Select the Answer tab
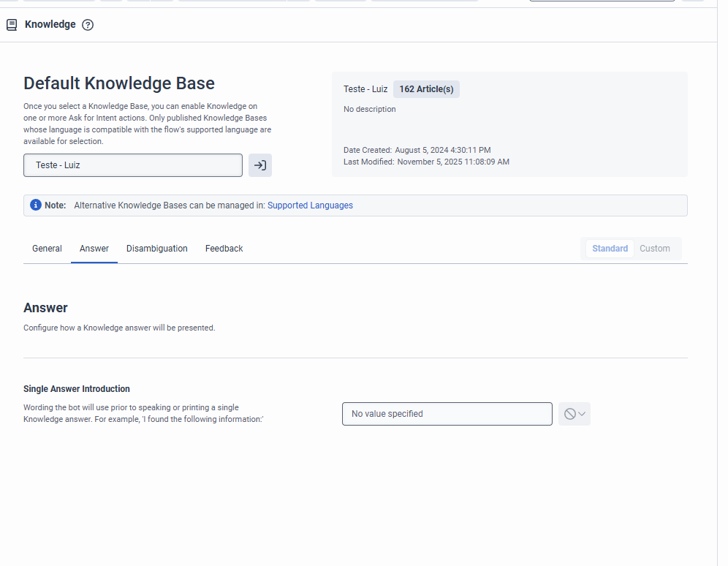Viewport: 728px width, 566px height. [94, 249]
